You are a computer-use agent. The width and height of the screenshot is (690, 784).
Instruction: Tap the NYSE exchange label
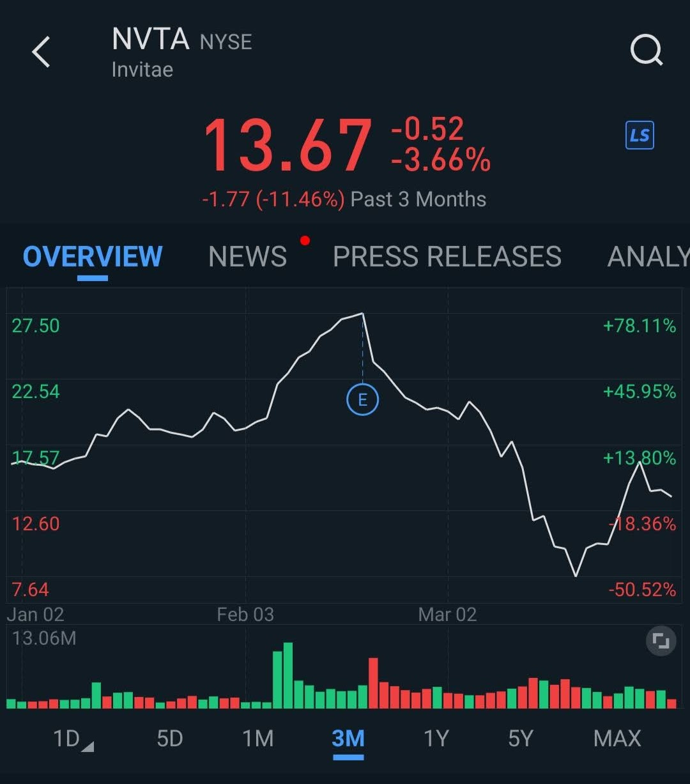pos(226,42)
